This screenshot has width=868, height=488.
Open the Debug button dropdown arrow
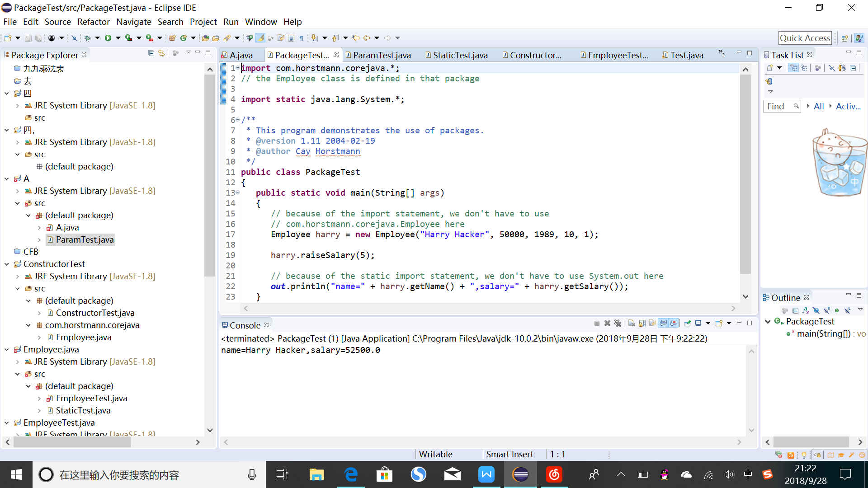point(97,38)
